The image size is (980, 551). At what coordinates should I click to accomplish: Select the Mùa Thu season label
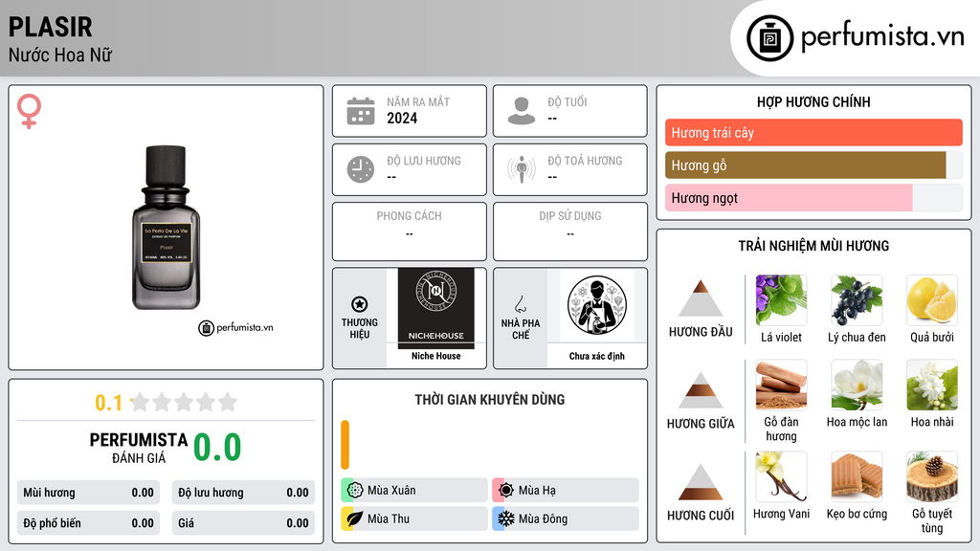click(x=389, y=518)
